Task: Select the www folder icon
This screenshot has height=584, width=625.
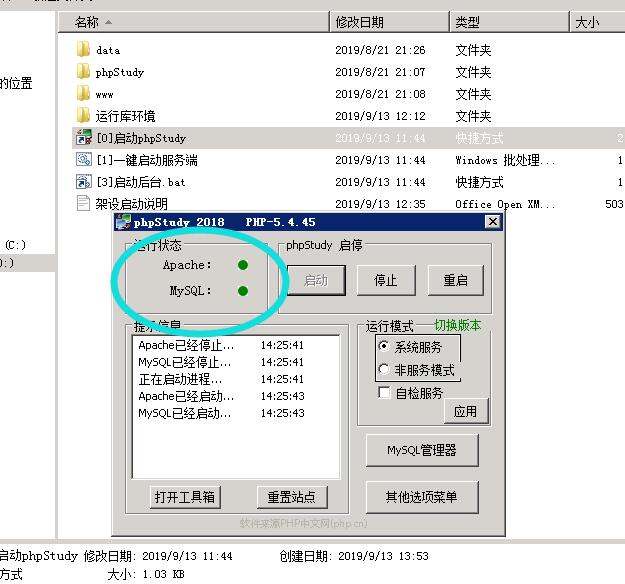Action: [84, 94]
